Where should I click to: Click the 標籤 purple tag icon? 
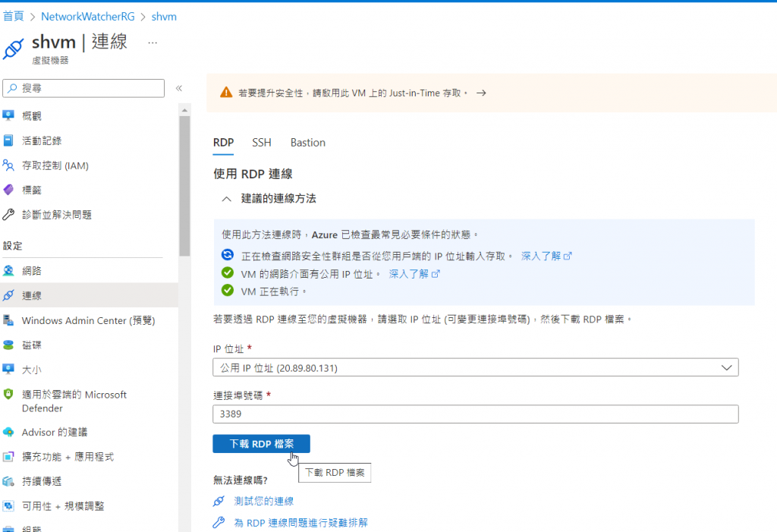(x=8, y=190)
